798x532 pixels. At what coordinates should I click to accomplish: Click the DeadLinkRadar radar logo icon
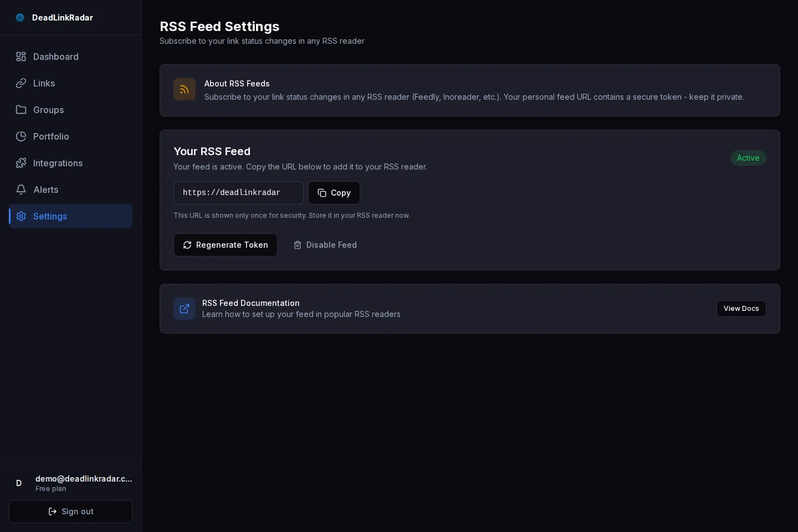point(20,18)
